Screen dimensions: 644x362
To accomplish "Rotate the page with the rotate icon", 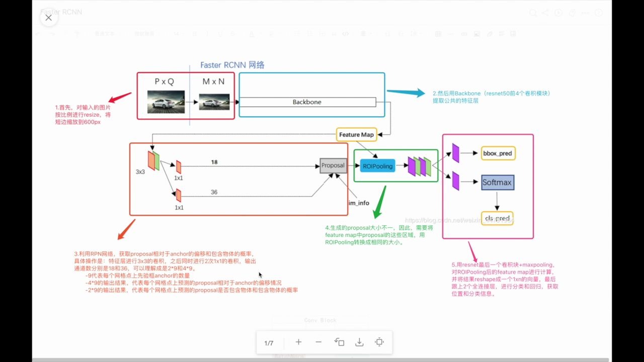I will coord(339,341).
